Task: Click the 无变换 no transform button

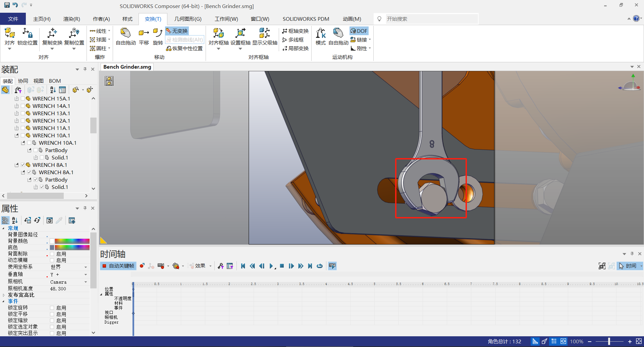Action: [177, 31]
